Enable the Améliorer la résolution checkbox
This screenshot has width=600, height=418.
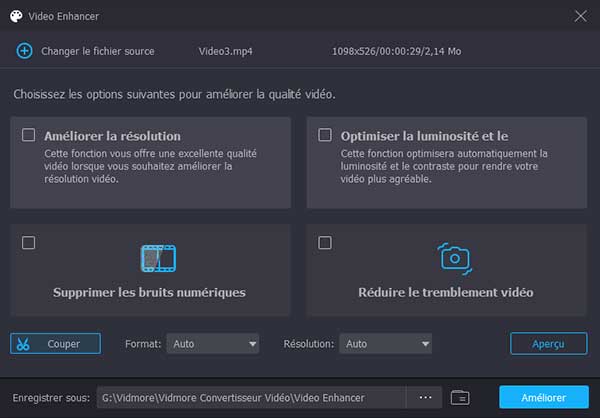pos(29,135)
